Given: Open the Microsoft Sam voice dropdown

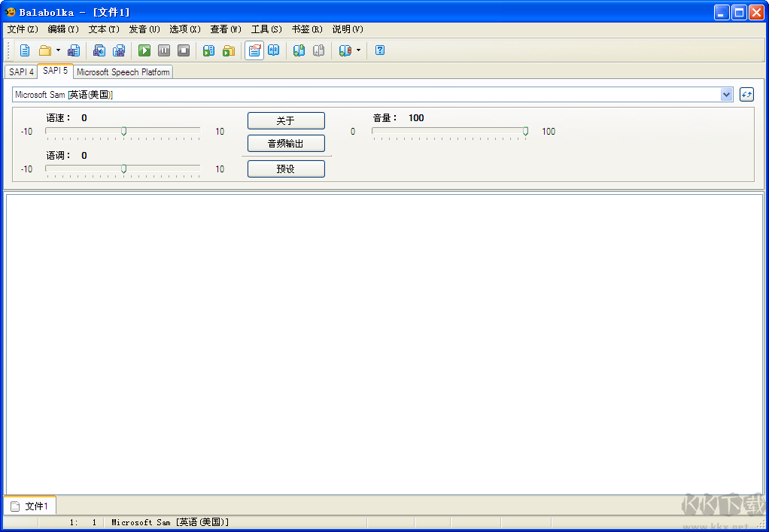Looking at the screenshot, I should coord(727,94).
